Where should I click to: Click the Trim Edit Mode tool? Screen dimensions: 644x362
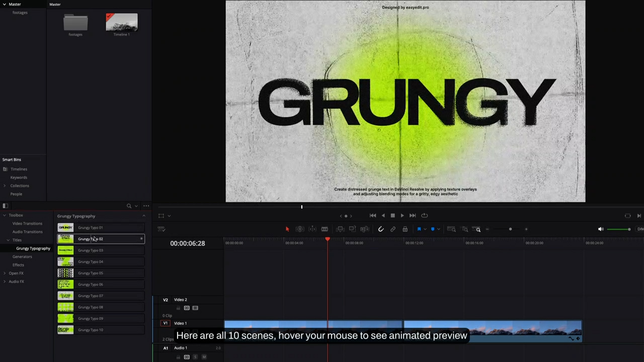pyautogui.click(x=300, y=229)
